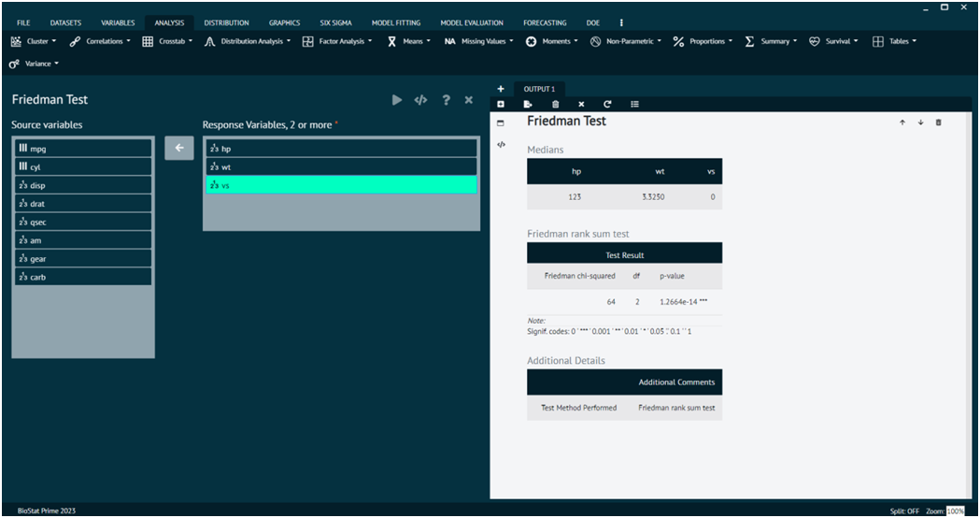Click the Means hourglass icon

pyautogui.click(x=391, y=41)
